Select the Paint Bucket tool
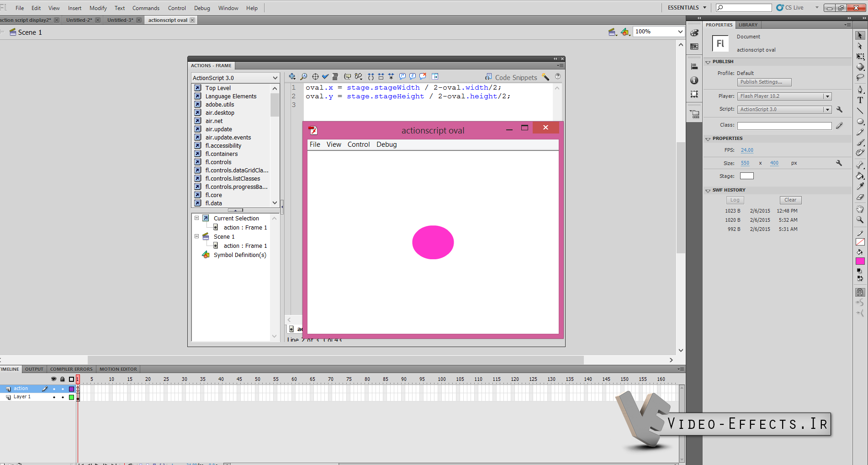Viewport: 868px width, 465px height. 860,176
